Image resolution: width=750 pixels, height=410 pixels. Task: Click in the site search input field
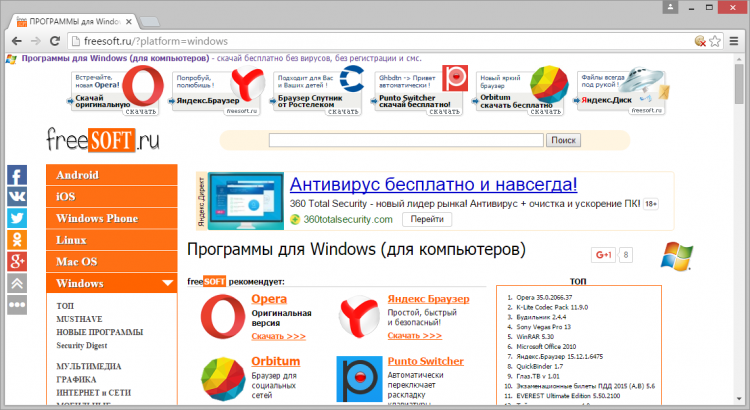406,140
